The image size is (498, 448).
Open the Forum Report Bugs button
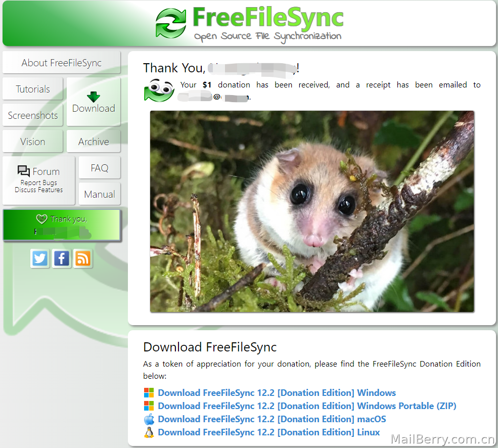point(39,181)
